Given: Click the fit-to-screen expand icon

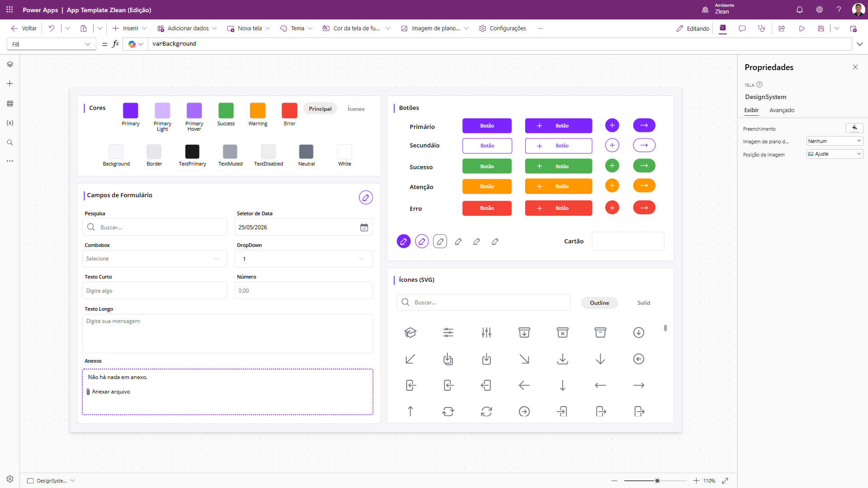Looking at the screenshot, I should (x=725, y=481).
